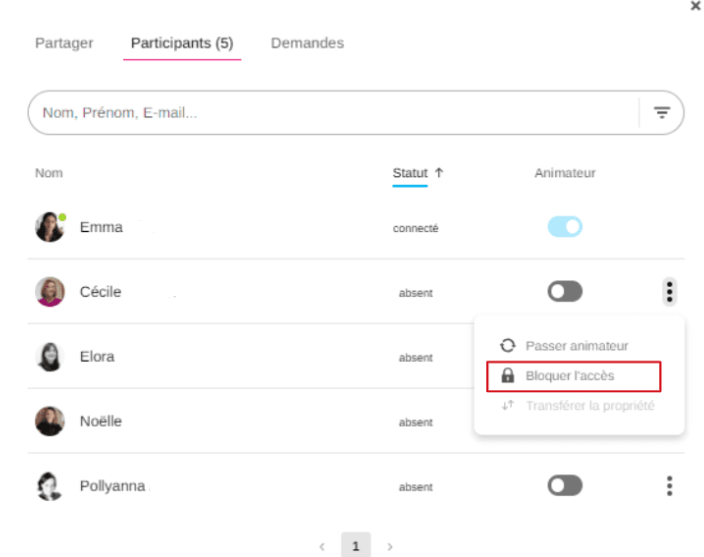
Task: Choose Bloquer l'accès menu entry
Action: (570, 376)
